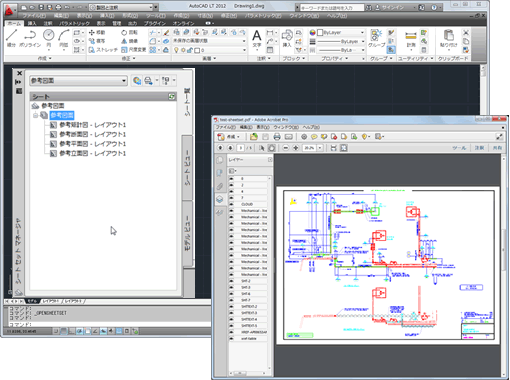
Task: Select sheet 参考平面図 - レイアウト1
Action: (92, 144)
